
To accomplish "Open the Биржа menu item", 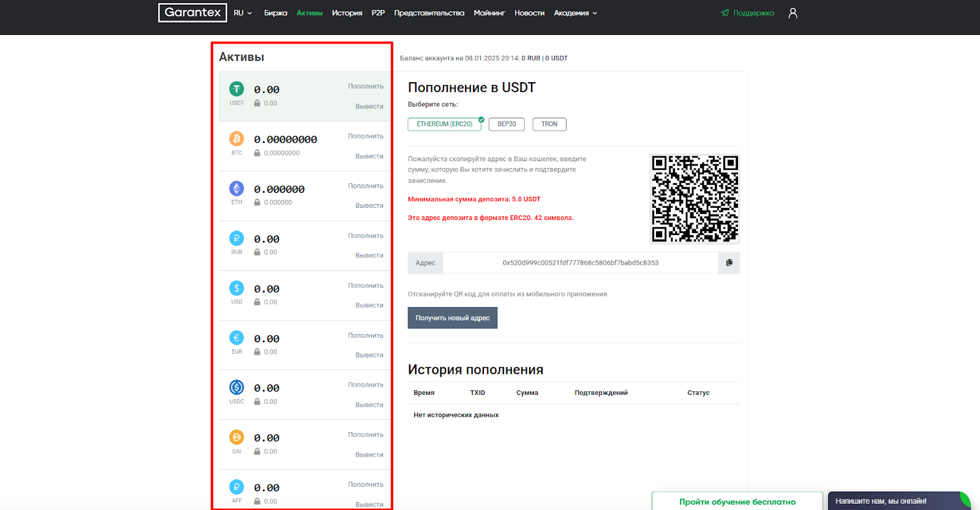I will 276,13.
